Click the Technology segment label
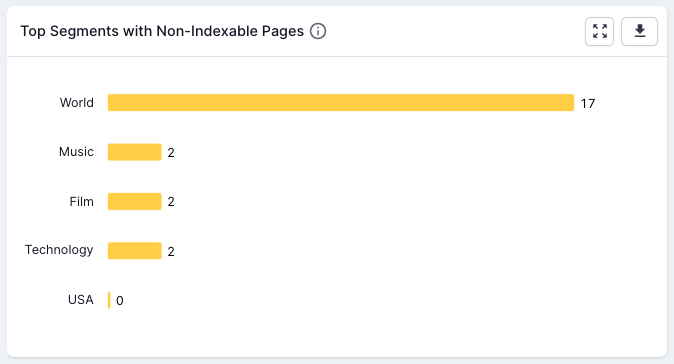The image size is (674, 364). pos(59,250)
